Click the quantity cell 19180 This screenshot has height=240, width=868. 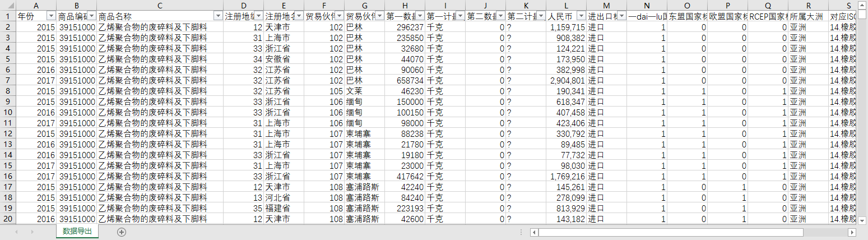tap(405, 155)
